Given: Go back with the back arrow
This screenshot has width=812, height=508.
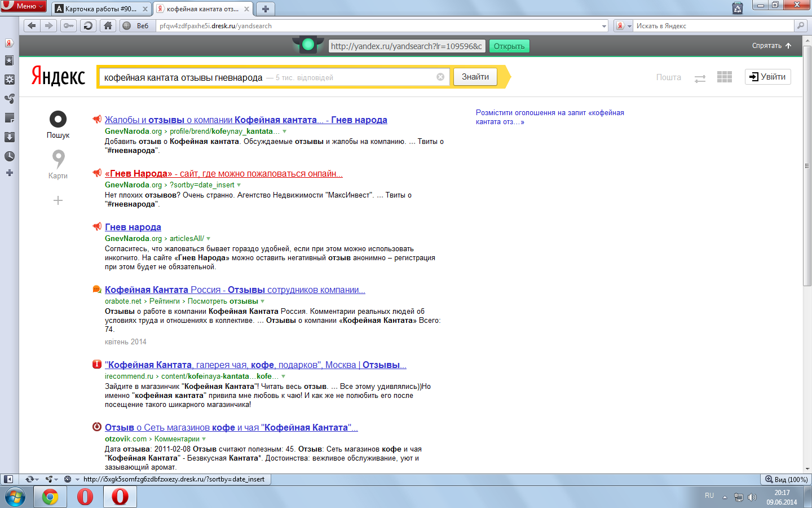Looking at the screenshot, I should pos(32,25).
